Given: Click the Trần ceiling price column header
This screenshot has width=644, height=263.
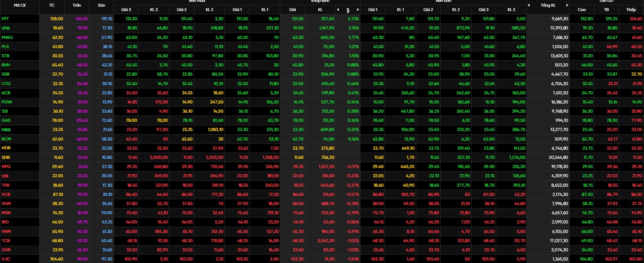Looking at the screenshot, I should pos(77,5).
